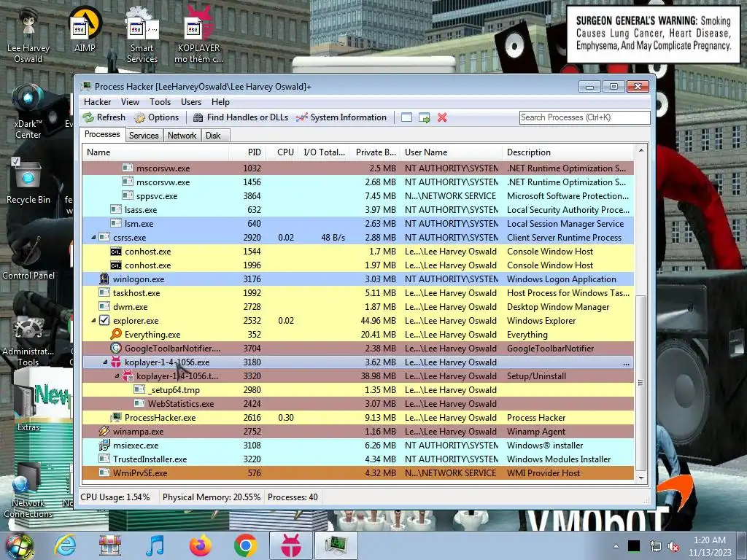Collapse the koplayer-1-4-1056.exe tree node

pos(105,362)
